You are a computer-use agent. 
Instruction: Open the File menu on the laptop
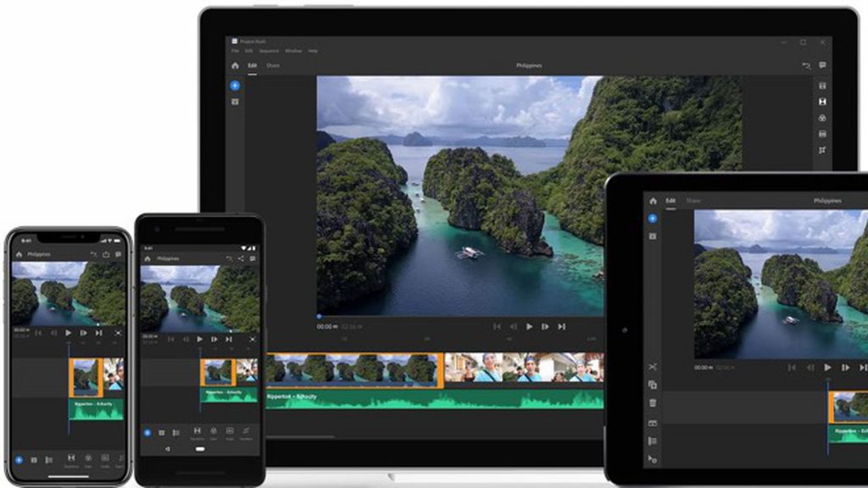point(235,51)
